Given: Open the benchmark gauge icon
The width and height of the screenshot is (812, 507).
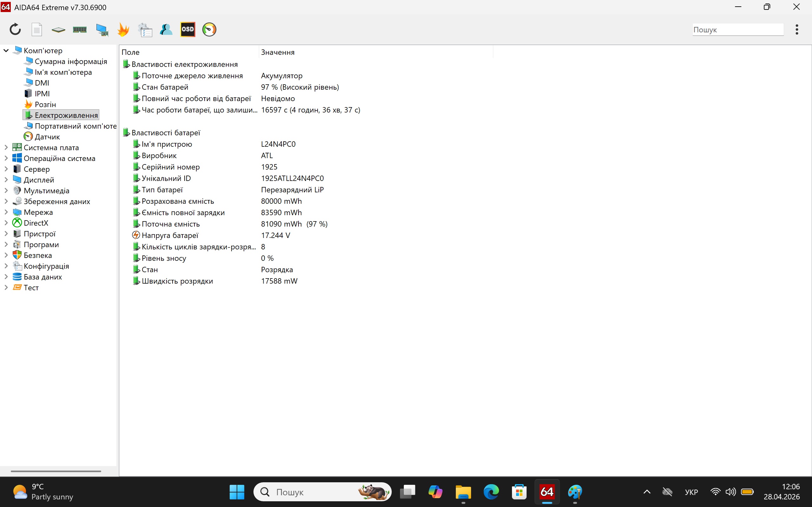Looking at the screenshot, I should pos(209,29).
